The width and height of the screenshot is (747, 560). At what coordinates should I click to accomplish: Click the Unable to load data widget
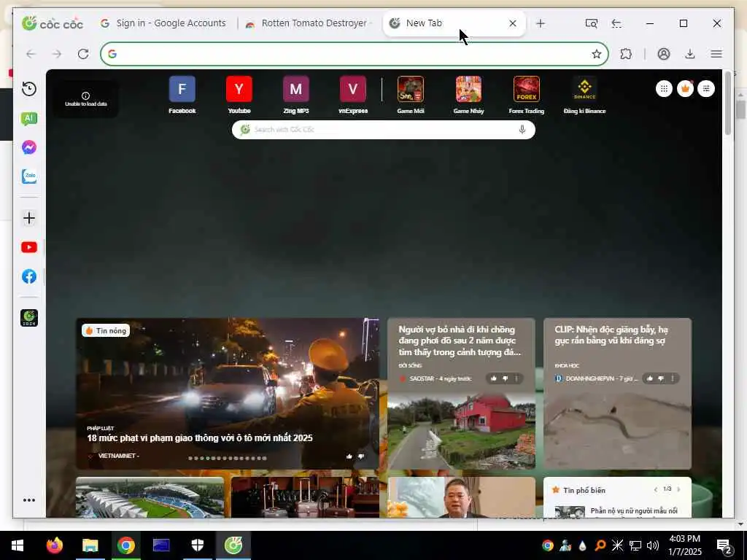(86, 99)
